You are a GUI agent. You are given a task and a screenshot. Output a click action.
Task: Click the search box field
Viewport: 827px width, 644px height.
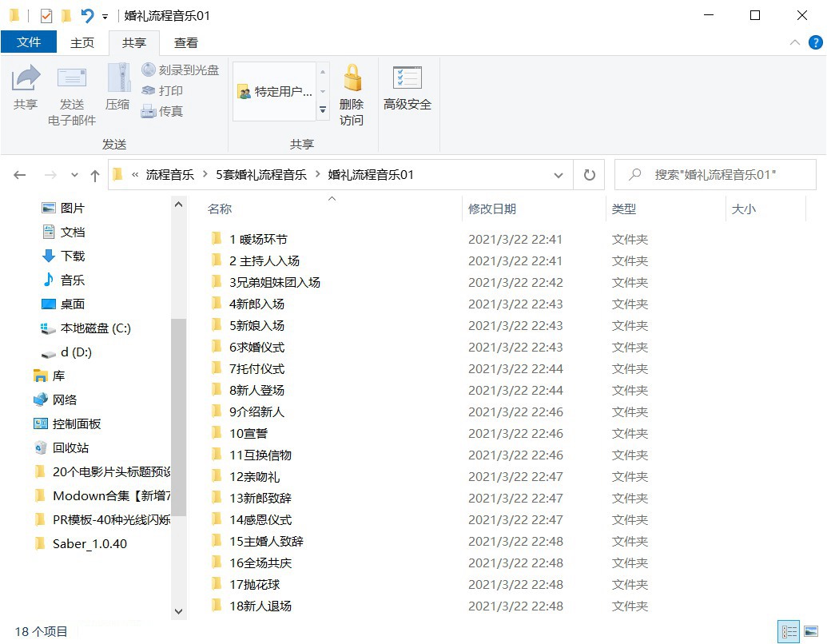coord(715,174)
